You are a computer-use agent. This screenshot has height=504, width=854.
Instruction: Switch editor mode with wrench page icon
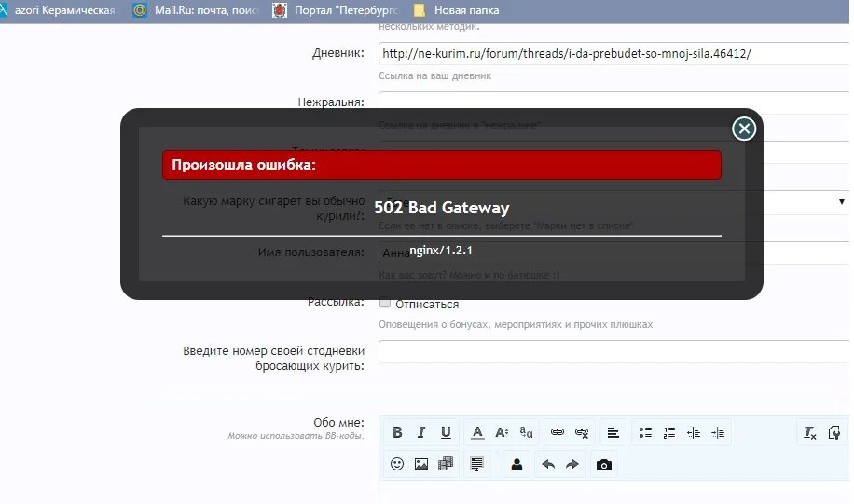[x=833, y=432]
